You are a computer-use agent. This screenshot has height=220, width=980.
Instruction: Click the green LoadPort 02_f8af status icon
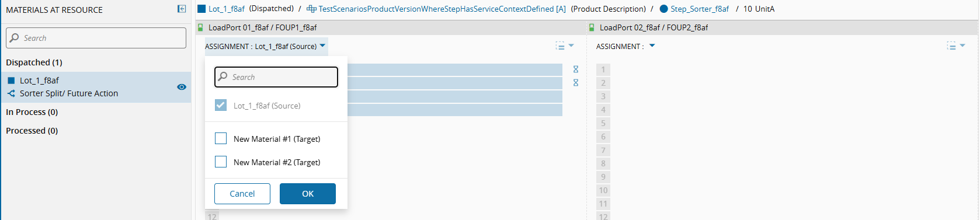tap(592, 27)
